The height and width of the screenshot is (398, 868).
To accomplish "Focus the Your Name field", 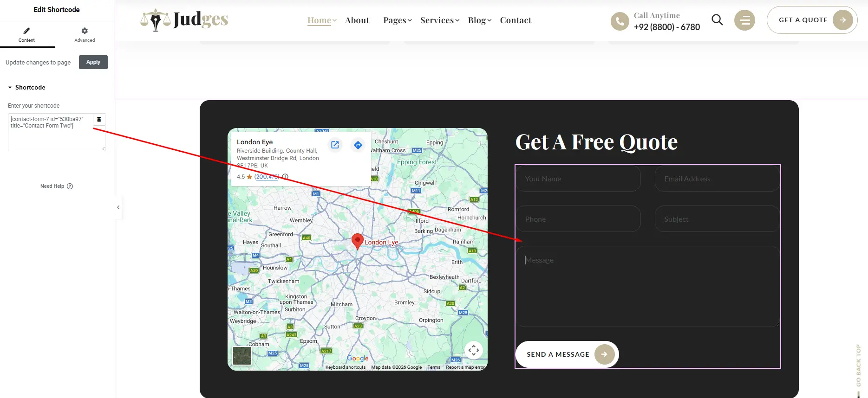I will (578, 179).
